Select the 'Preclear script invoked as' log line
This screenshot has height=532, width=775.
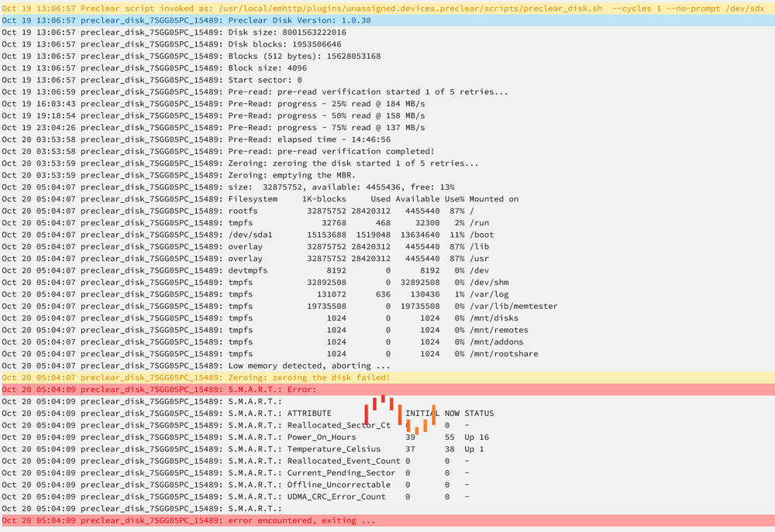(x=387, y=9)
